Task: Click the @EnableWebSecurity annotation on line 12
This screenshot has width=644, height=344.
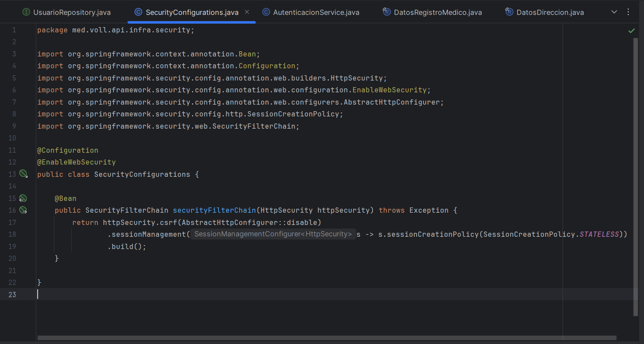Action: (x=77, y=162)
